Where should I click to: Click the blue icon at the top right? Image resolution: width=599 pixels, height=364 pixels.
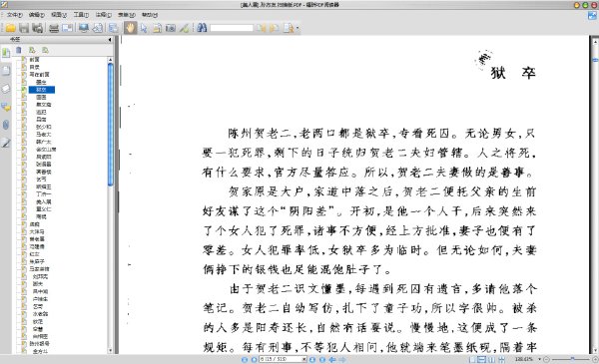(x=592, y=16)
